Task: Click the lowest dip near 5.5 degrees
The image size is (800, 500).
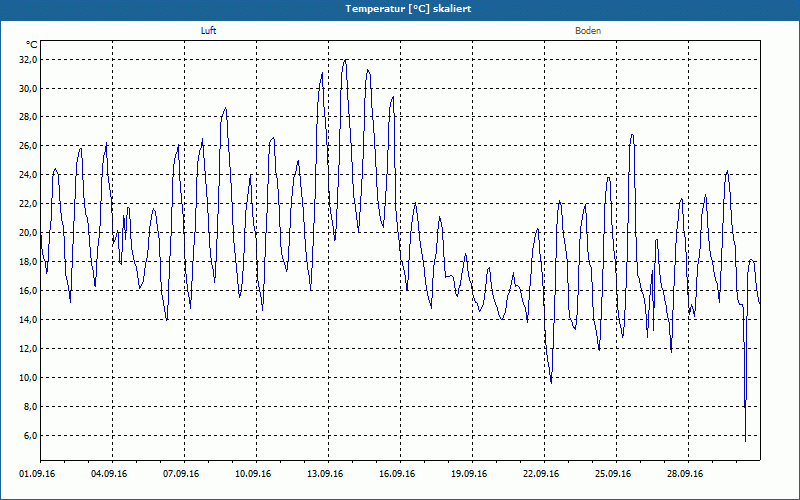Action: click(745, 441)
